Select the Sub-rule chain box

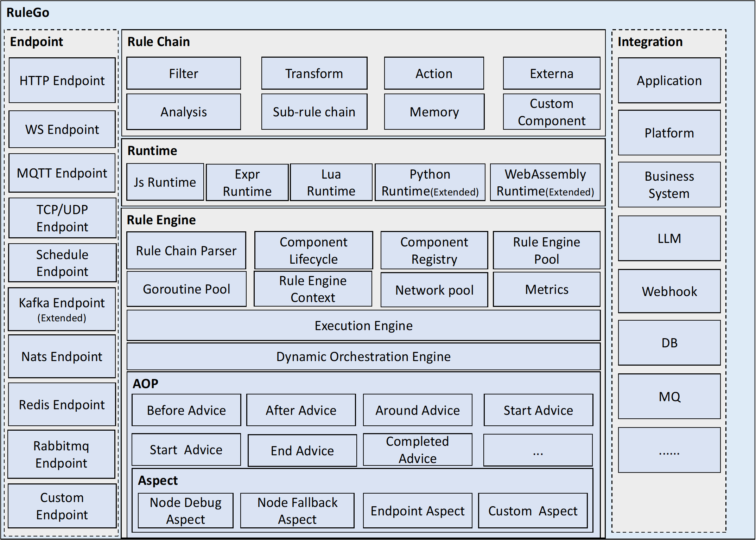point(314,112)
